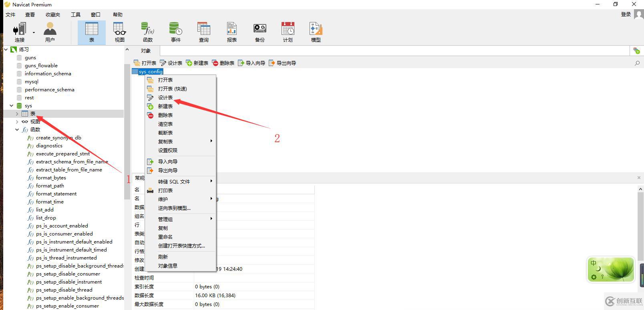Image resolution: width=644 pixels, height=310 pixels.
Task: Expand the 表 node under sys
Action: coord(17,114)
